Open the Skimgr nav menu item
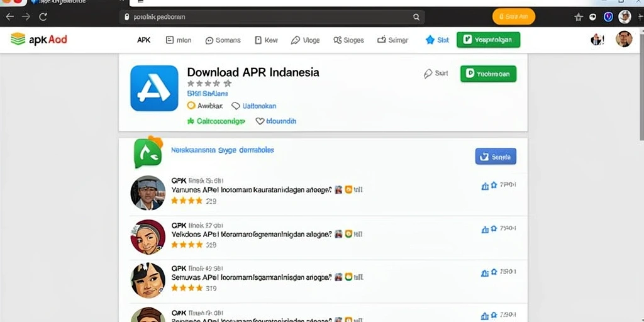644x322 pixels. (x=392, y=40)
